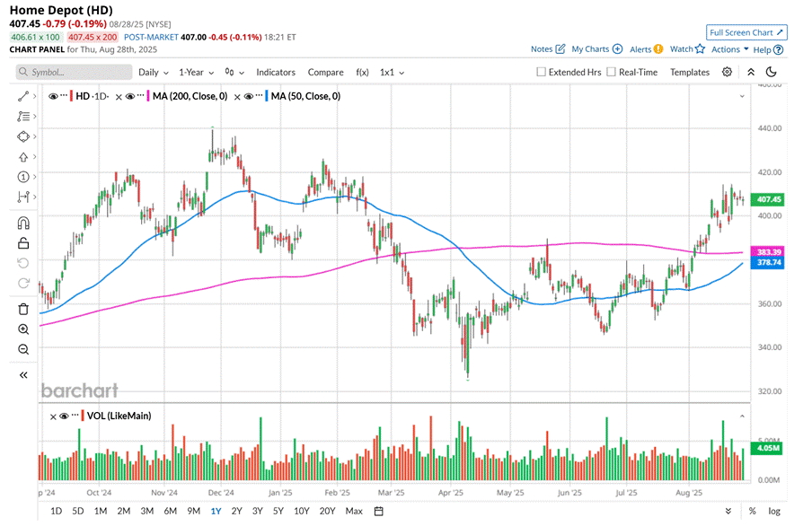Toggle log scale mode

[774, 512]
